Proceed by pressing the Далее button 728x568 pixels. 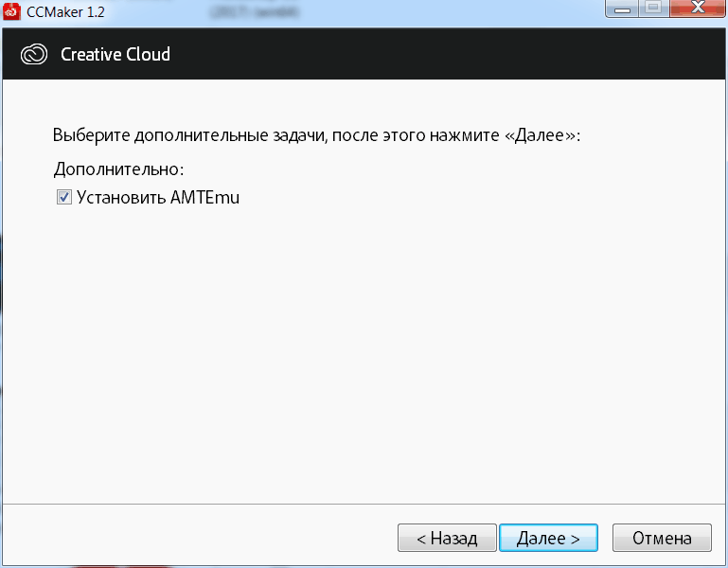coord(548,539)
